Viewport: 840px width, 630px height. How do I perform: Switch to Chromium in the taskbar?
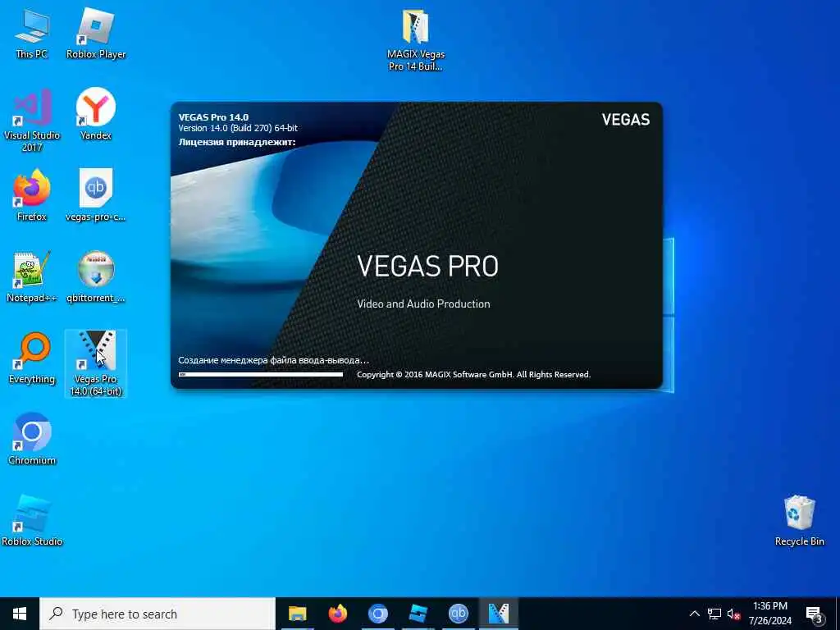point(377,614)
